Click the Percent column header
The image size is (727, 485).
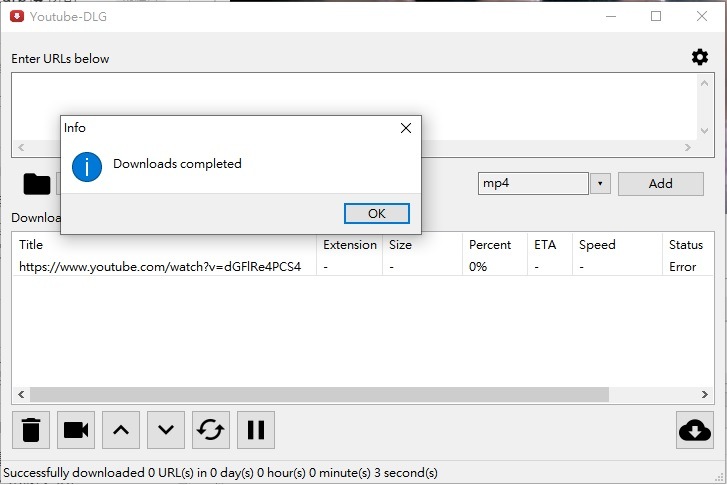click(495, 244)
